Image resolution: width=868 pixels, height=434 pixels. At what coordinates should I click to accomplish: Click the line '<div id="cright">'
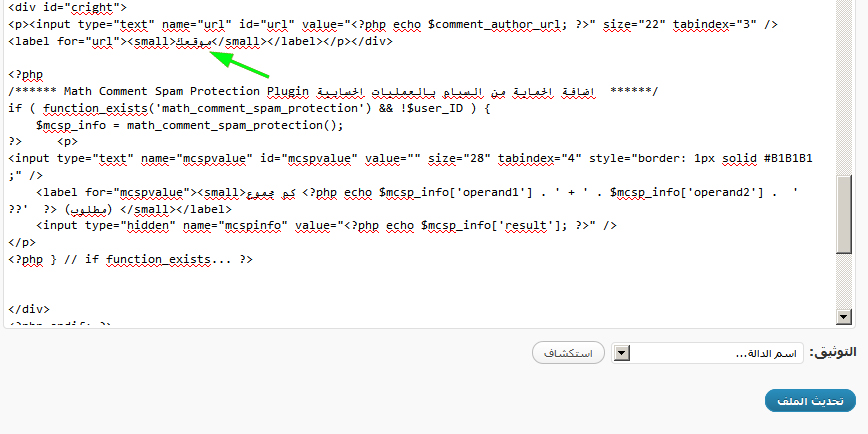pos(68,8)
